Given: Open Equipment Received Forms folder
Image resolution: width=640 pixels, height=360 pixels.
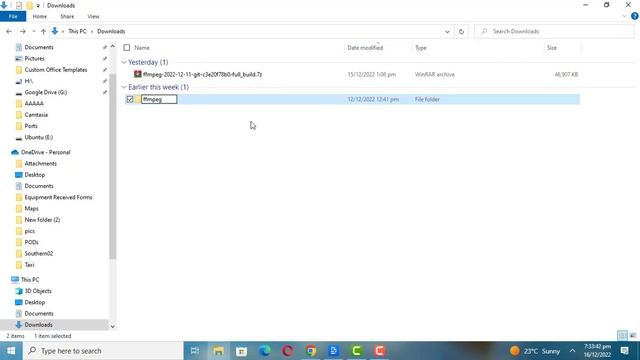Looking at the screenshot, I should 58,197.
